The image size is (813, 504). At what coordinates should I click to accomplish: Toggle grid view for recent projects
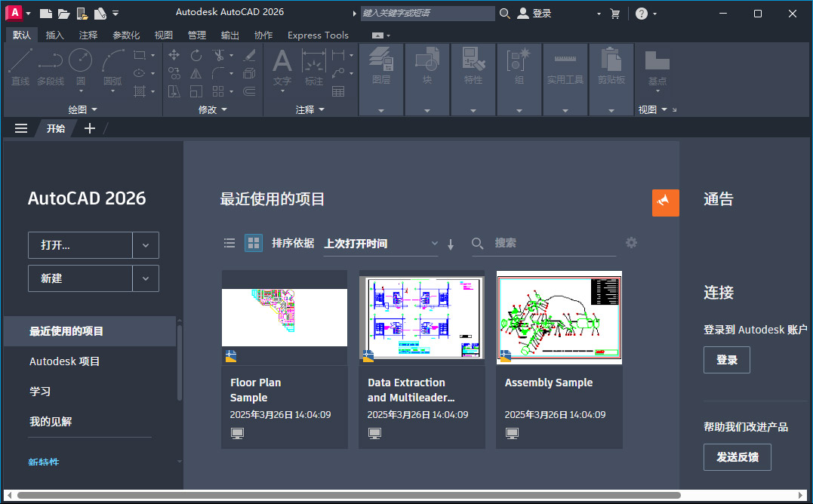[x=253, y=243]
